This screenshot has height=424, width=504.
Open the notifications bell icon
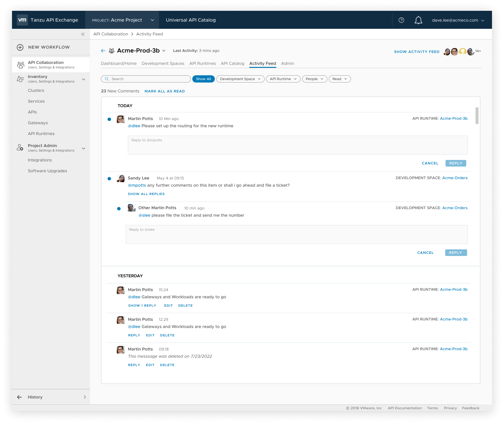click(x=418, y=20)
